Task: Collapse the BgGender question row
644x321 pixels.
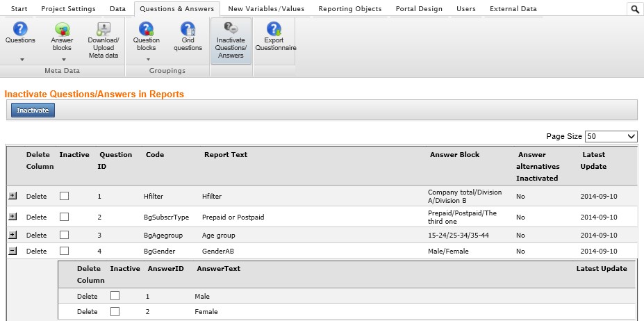Action: pyautogui.click(x=13, y=250)
